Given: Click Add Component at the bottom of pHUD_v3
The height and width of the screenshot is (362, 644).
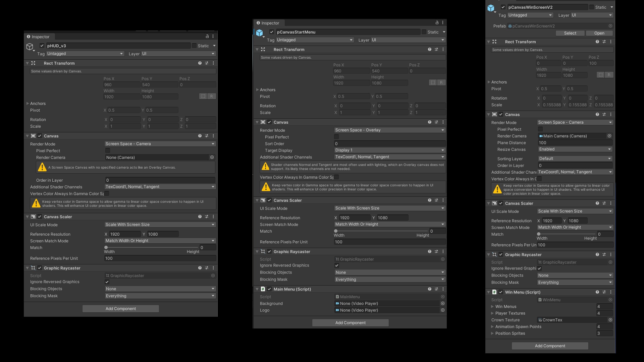Looking at the screenshot, I should click(120, 308).
